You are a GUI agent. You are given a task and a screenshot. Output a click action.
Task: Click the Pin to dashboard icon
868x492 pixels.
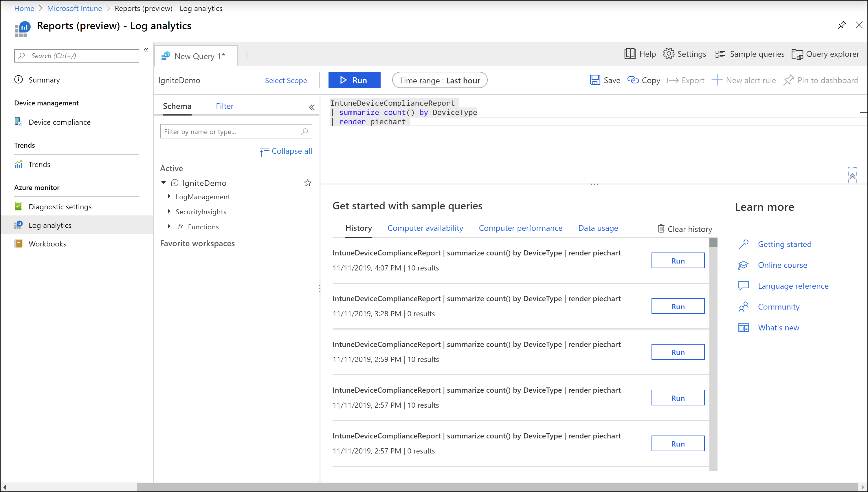(789, 80)
